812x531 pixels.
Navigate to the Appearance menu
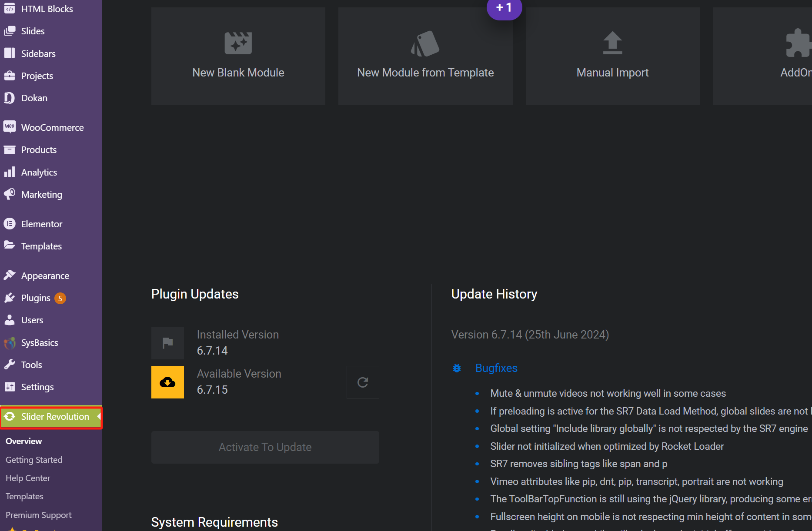coord(45,275)
